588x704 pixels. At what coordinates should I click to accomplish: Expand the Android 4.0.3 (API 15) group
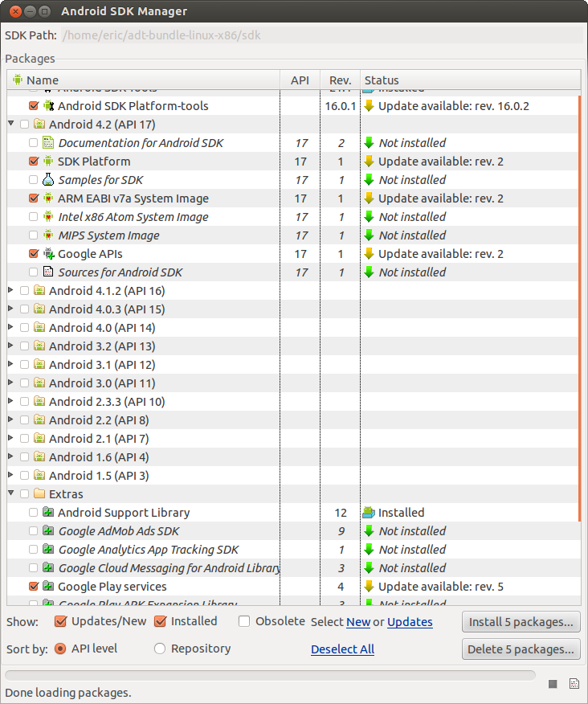pos(11,309)
